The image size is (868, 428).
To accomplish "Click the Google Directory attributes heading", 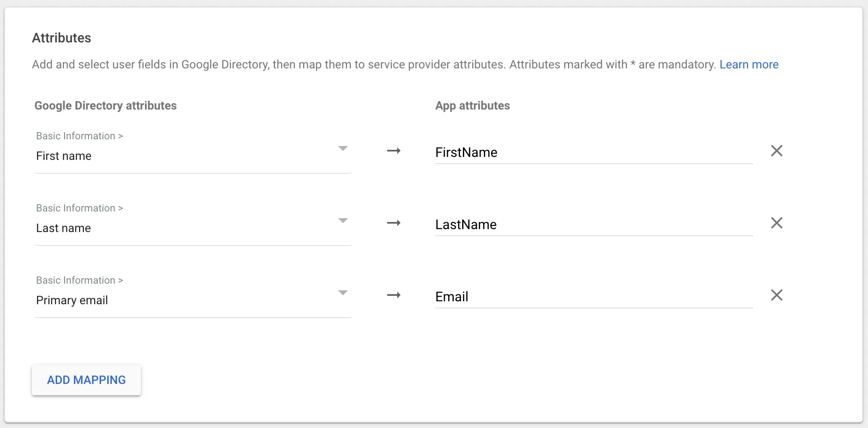I will 105,105.
